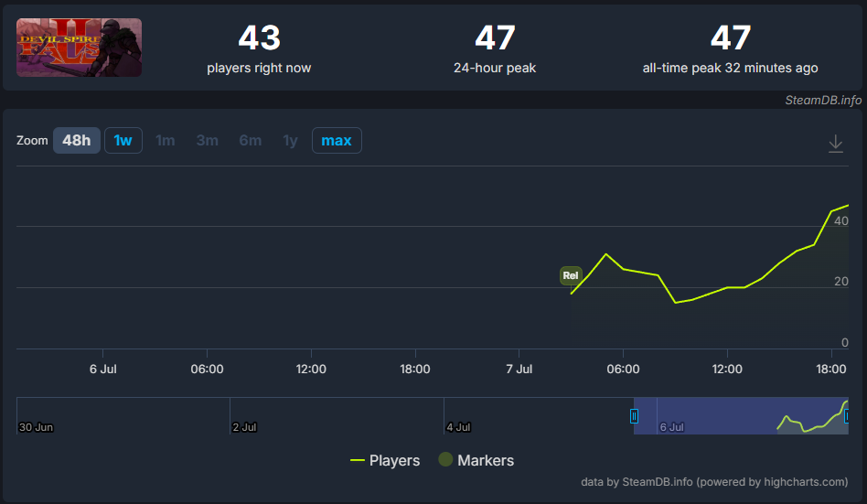Click all-time peak 32 minutes ago text
Image resolution: width=867 pixels, height=504 pixels.
(x=730, y=68)
